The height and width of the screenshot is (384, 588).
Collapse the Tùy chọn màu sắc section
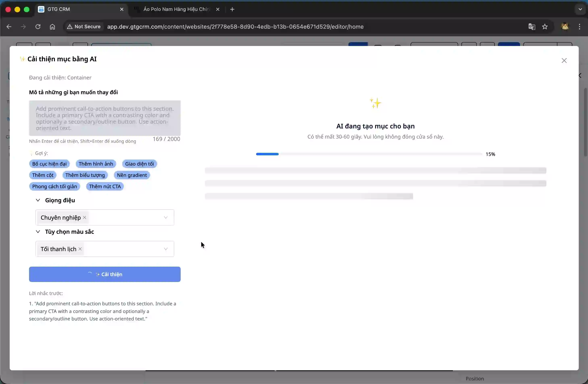[x=38, y=232]
